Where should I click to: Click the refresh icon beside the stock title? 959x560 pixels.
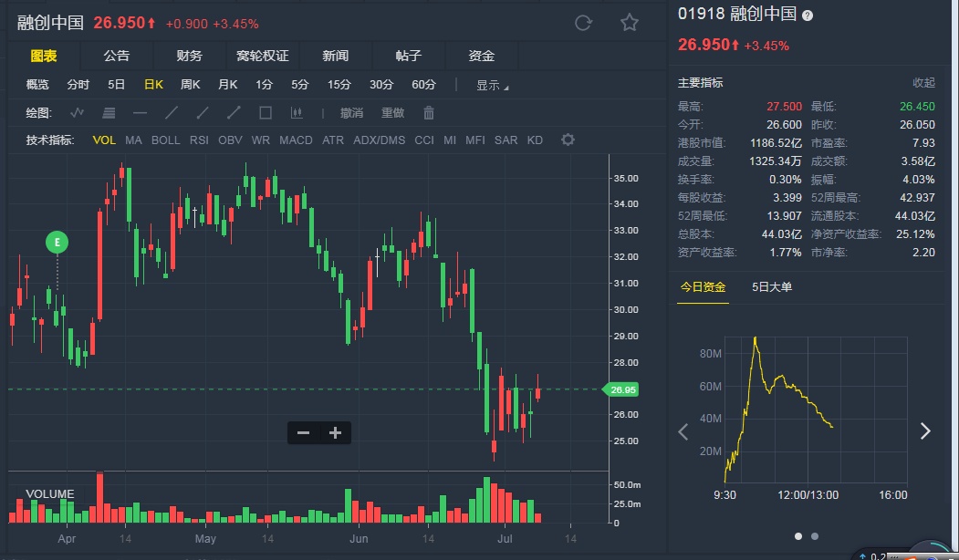(583, 24)
